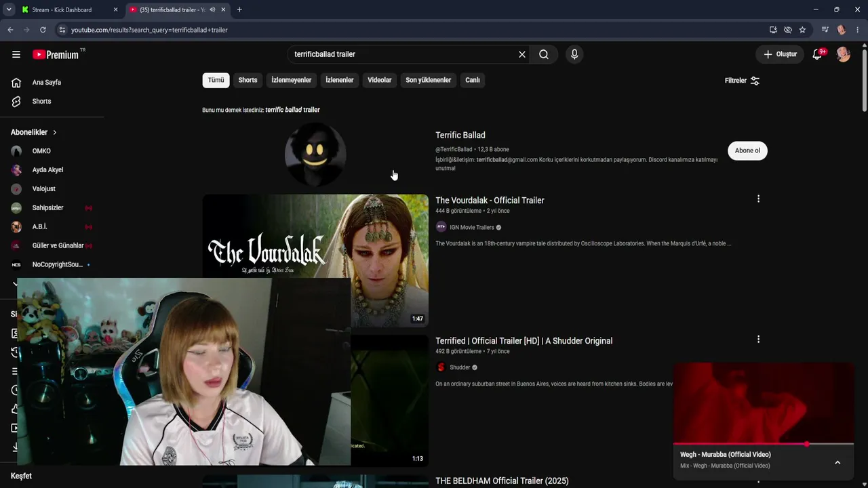This screenshot has width=868, height=488.
Task: Expand the miniplayer queue chevron
Action: [837, 462]
